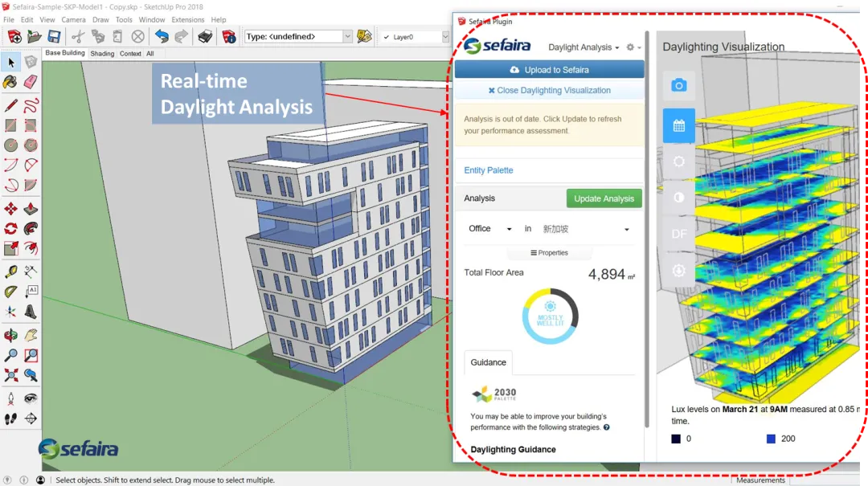
Task: Select the Axes tool
Action: pyautogui.click(x=11, y=311)
